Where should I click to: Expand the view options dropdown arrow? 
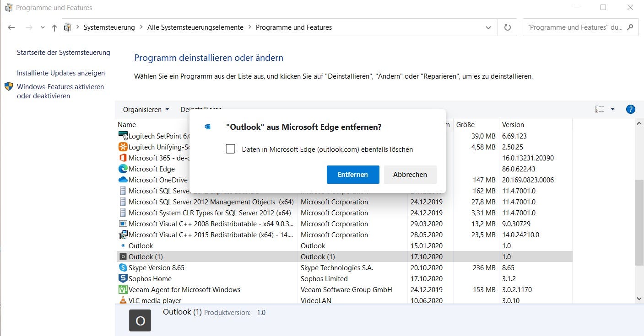pos(612,109)
